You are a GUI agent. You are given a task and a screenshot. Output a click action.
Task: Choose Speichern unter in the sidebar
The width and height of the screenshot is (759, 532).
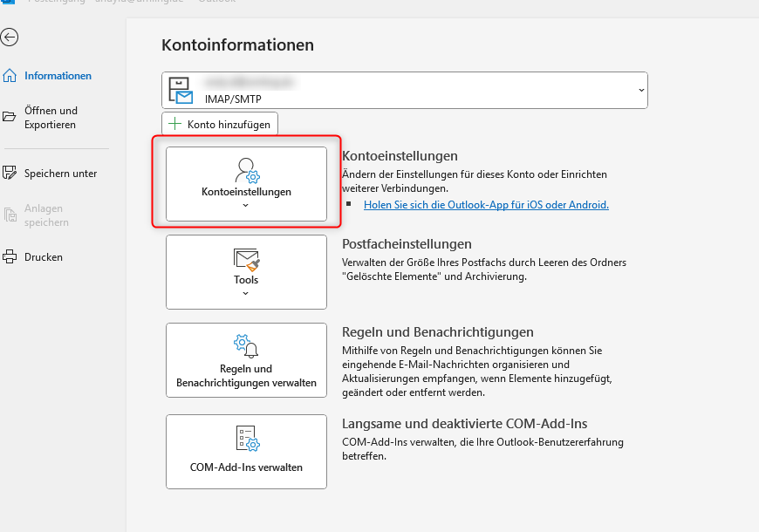tap(60, 174)
